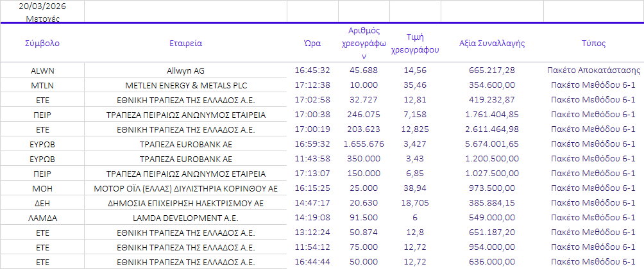Select the time cell 17:12:38
Screen dimensions: 644x269
coord(312,85)
